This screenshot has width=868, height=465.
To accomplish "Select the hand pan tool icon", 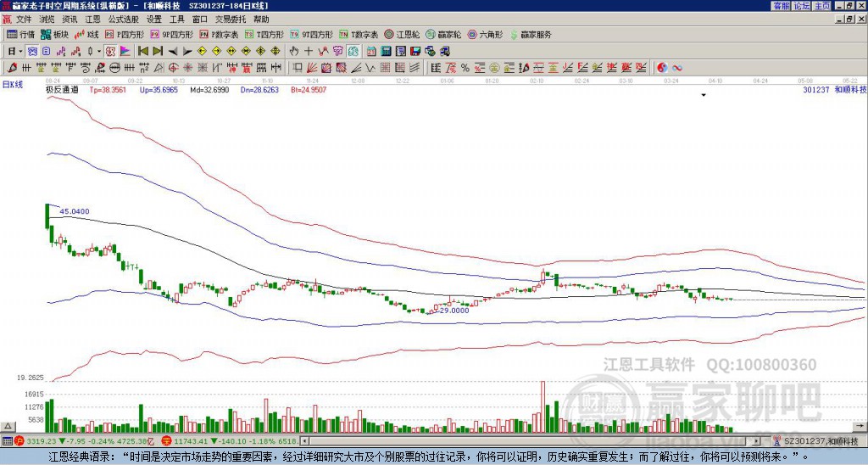I will pos(294,51).
